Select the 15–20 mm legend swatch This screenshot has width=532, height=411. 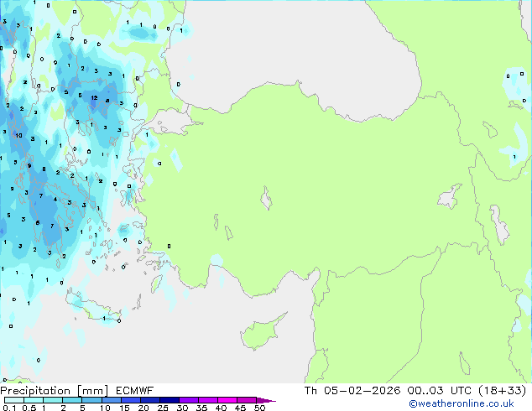click(131, 400)
